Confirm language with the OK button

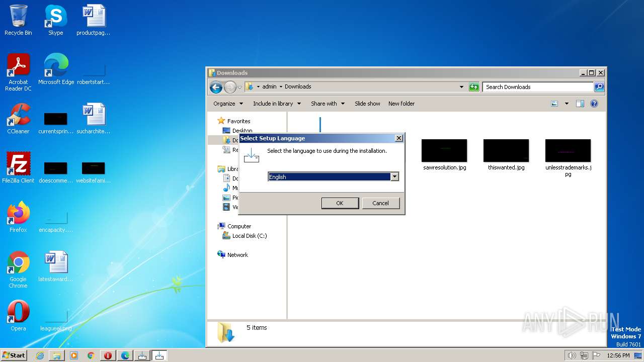coord(340,203)
